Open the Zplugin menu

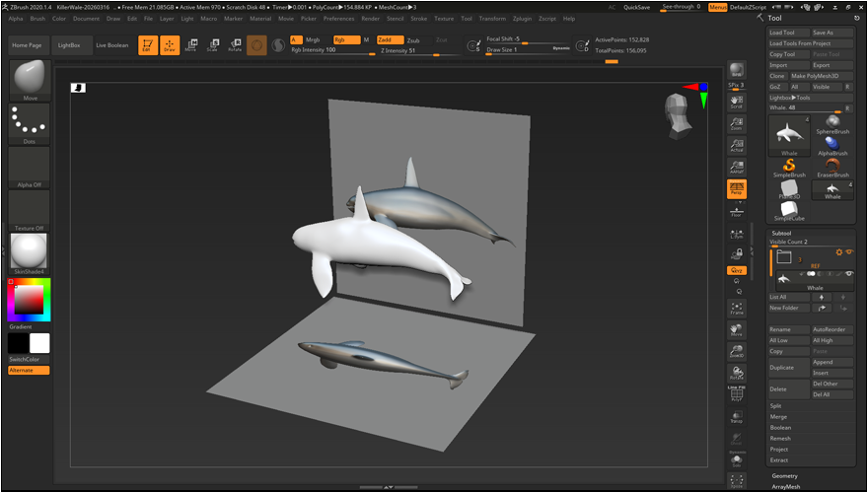click(521, 18)
